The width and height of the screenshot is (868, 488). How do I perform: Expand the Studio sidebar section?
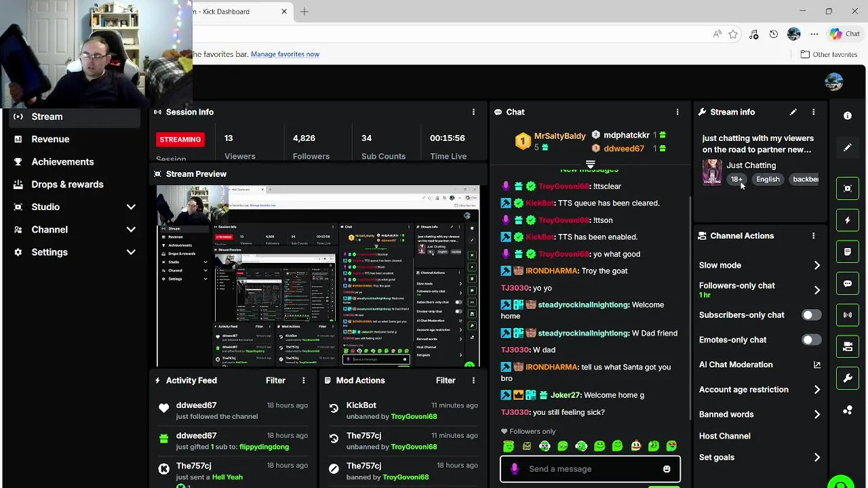(x=75, y=207)
